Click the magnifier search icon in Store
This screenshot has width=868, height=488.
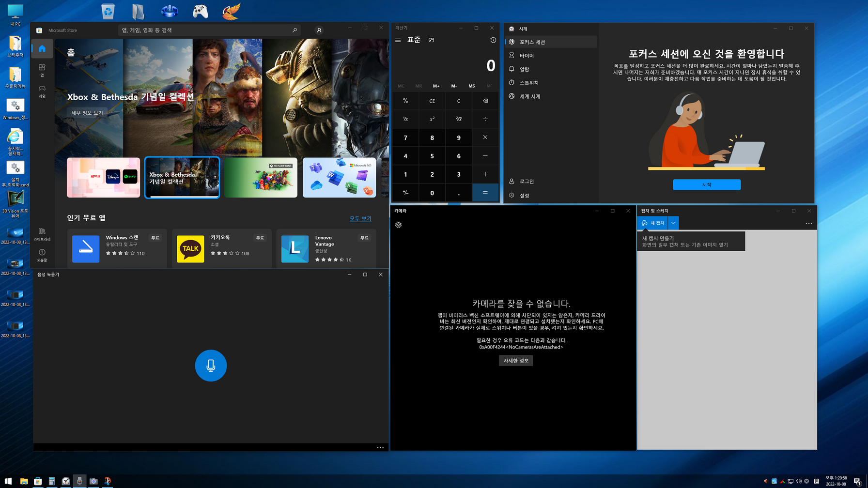294,30
